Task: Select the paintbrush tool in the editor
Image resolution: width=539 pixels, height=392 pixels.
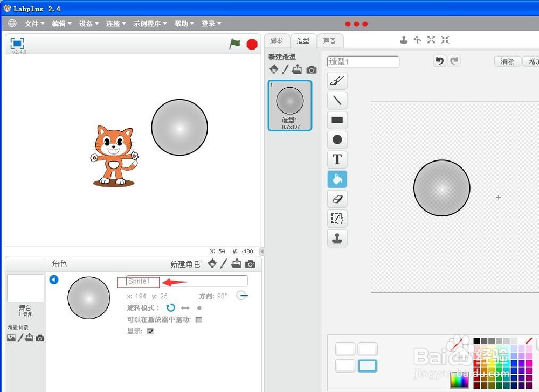Action: [337, 81]
